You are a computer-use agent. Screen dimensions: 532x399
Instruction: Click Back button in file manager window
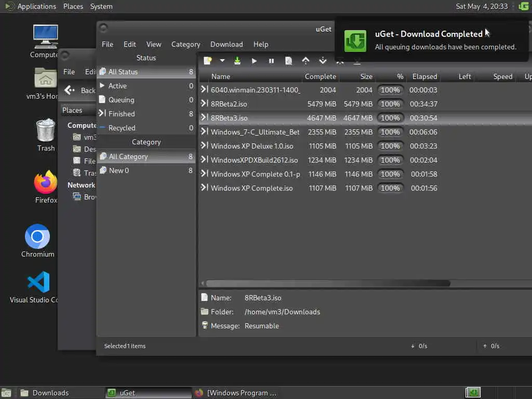pyautogui.click(x=79, y=90)
